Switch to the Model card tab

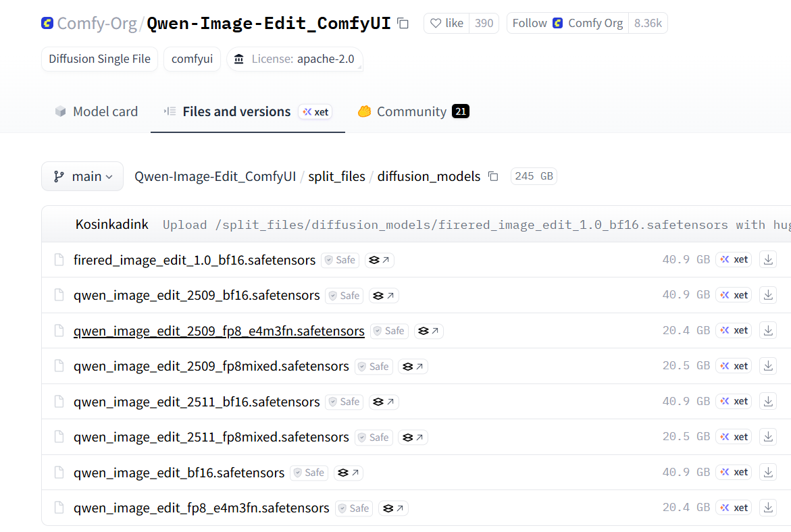tap(96, 111)
